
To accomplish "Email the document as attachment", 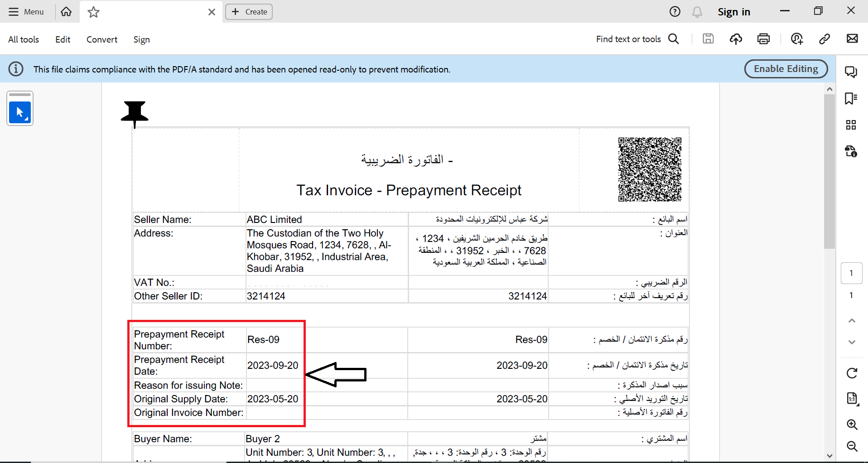I will [x=853, y=39].
